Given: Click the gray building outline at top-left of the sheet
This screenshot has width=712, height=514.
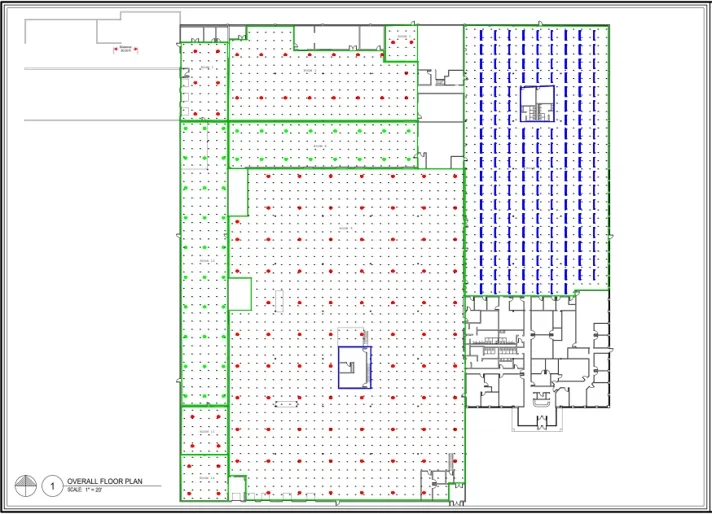Looking at the screenshot, I should (102, 27).
